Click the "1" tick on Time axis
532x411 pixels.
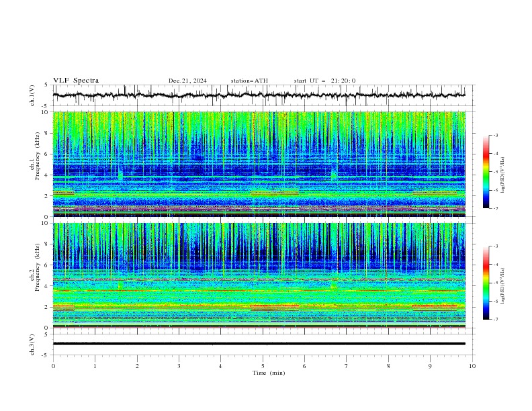95,366
